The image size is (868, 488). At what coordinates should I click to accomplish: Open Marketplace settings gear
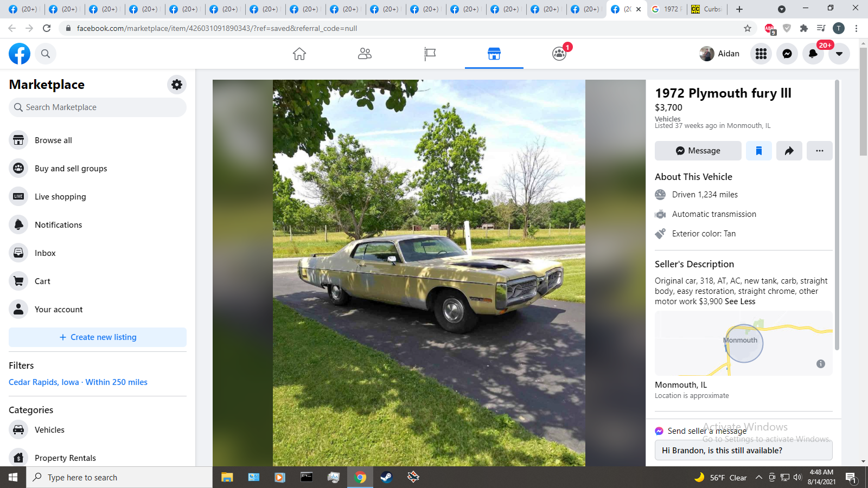click(x=177, y=85)
